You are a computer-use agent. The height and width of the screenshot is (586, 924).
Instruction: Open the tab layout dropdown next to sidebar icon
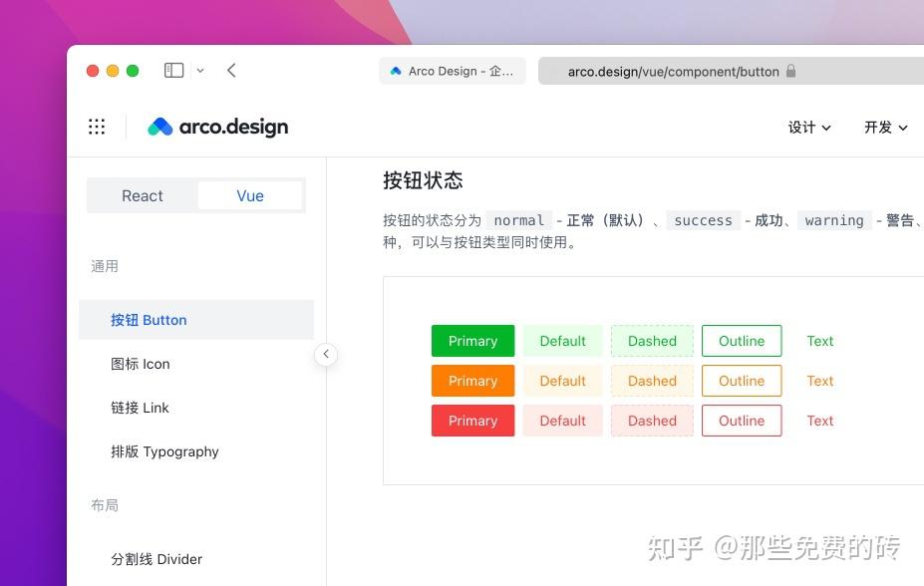click(x=199, y=70)
